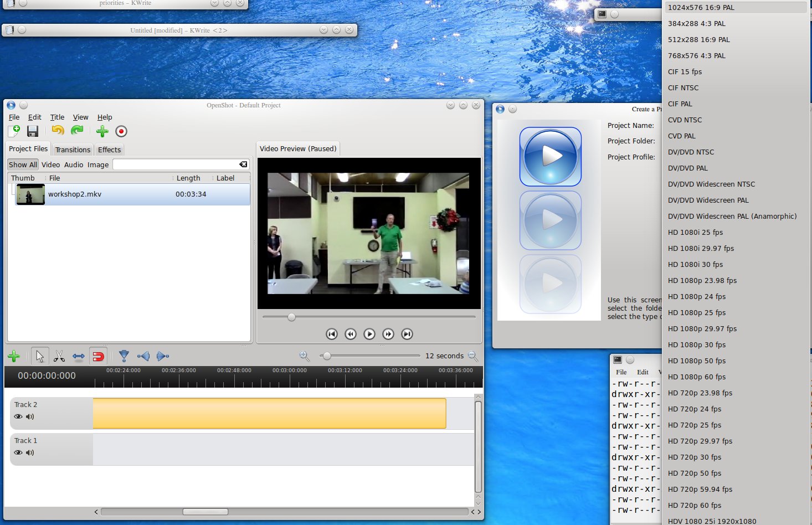
Task: Click the File menu in terminal window
Action: [621, 372]
